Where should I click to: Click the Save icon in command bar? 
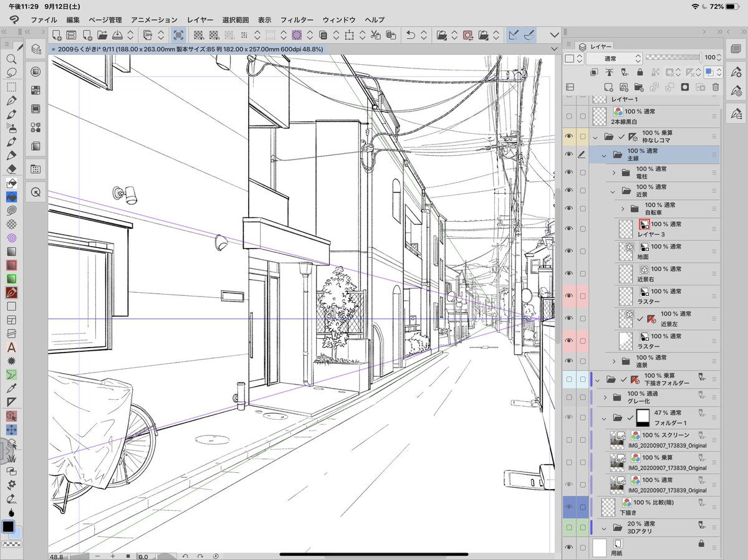117,34
